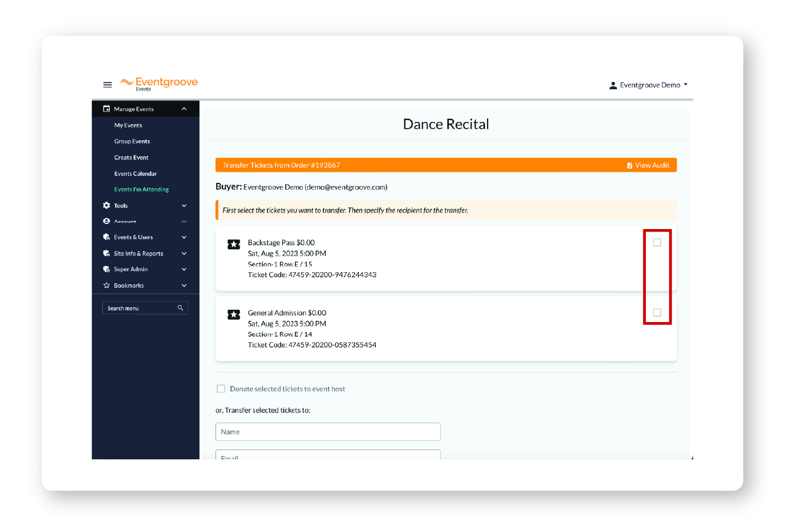The height and width of the screenshot is (532, 785).
Task: Click the Name input field
Action: point(328,432)
